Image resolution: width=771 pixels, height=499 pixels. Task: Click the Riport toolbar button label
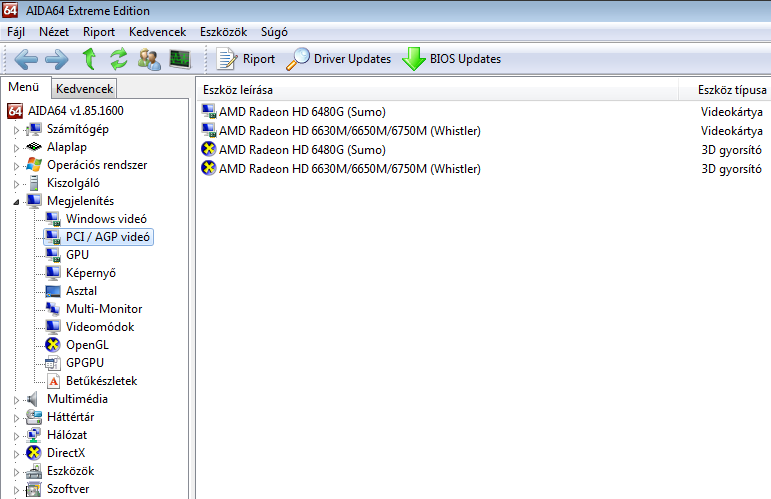click(x=259, y=59)
